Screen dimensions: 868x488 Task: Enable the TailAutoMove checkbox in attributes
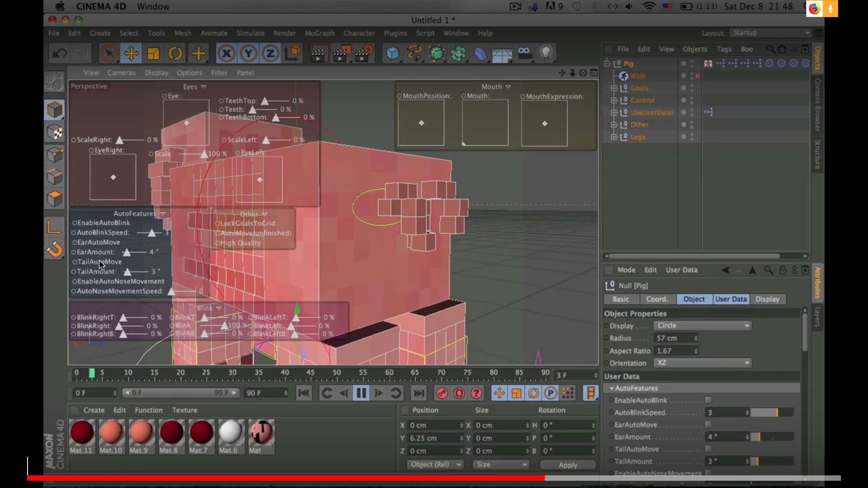(708, 449)
